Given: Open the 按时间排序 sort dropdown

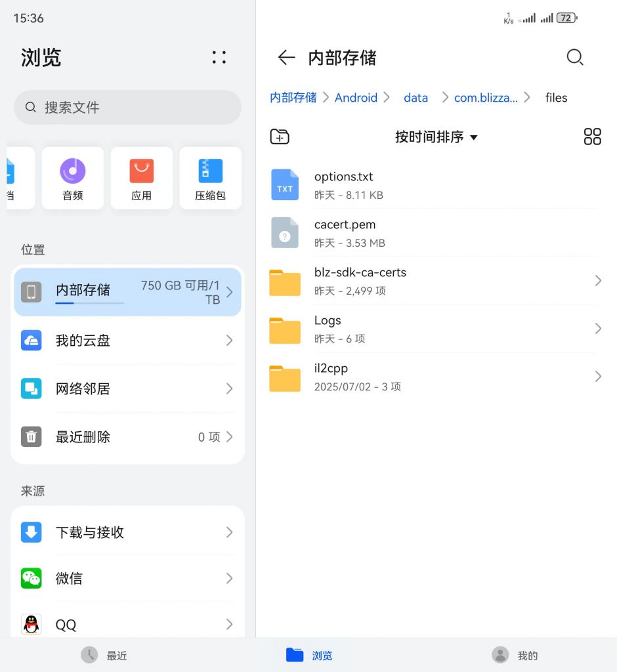Looking at the screenshot, I should coord(436,137).
